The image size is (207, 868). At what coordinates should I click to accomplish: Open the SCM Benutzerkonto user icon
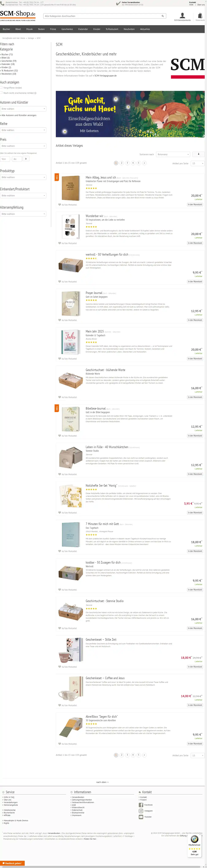point(182,16)
